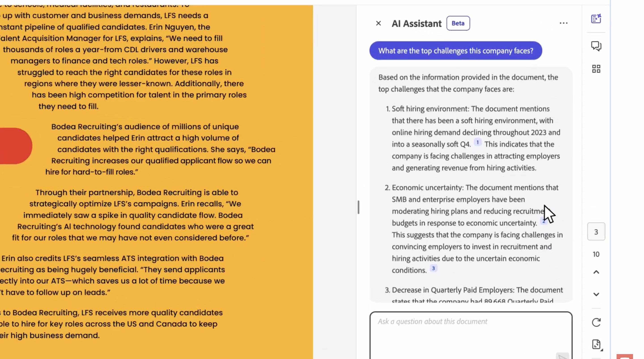Click the total page count 10
This screenshot has width=644, height=359.
point(596,254)
